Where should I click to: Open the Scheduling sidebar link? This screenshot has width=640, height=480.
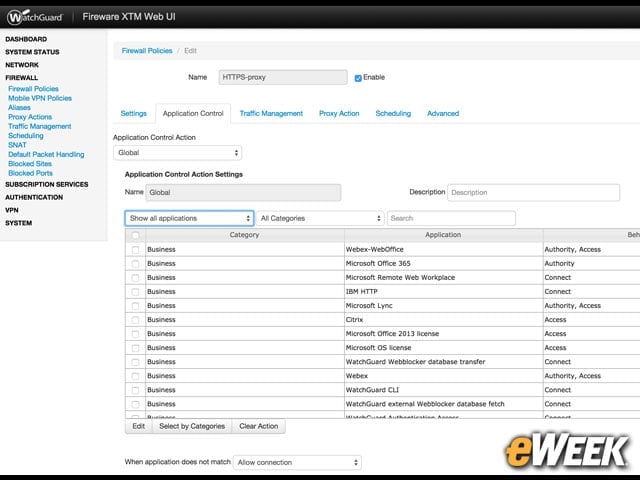[26, 136]
